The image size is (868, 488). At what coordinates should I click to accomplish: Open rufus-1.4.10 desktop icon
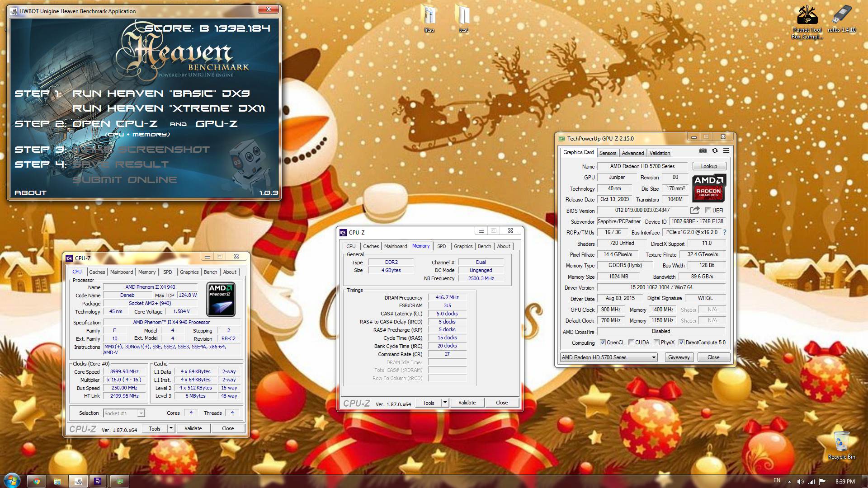tap(841, 19)
